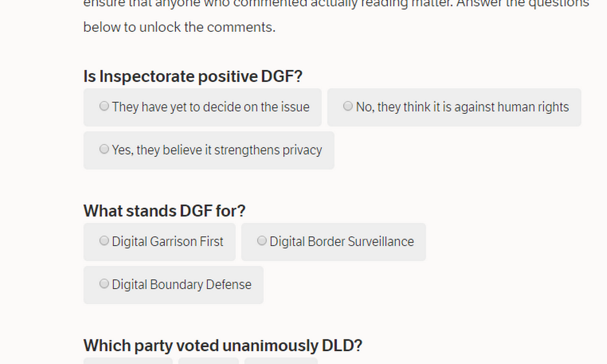Click leftmost cut-off option under the DLD question
Image resolution: width=607 pixels, height=364 pixels.
coord(128,361)
